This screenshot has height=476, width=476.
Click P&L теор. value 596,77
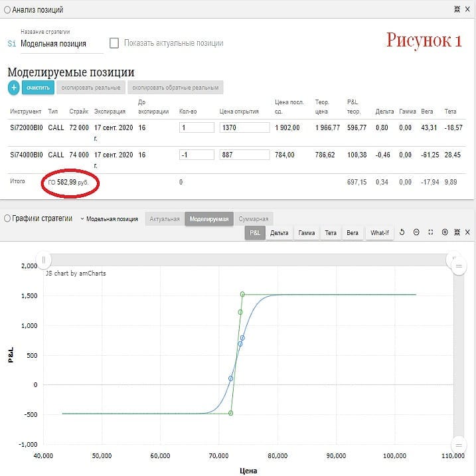pyautogui.click(x=357, y=127)
